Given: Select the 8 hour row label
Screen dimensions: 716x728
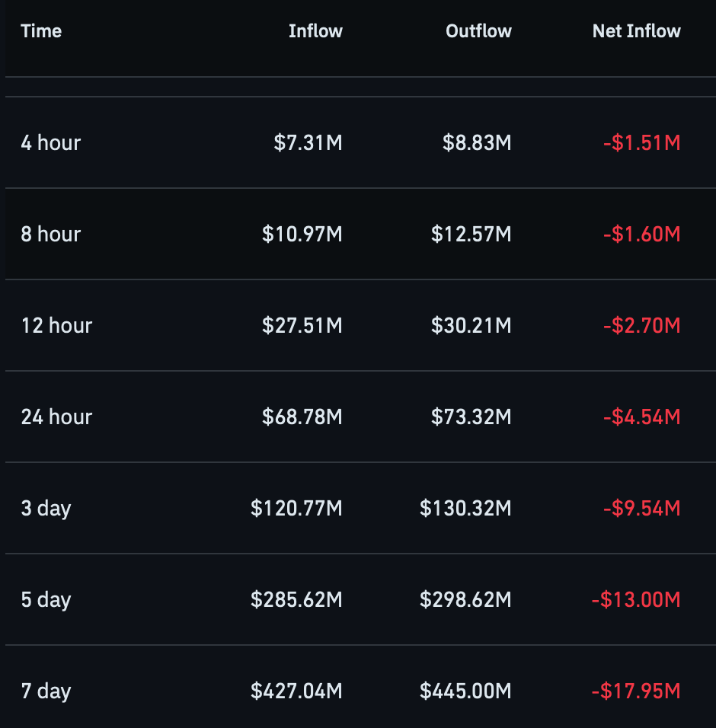Looking at the screenshot, I should point(51,234).
